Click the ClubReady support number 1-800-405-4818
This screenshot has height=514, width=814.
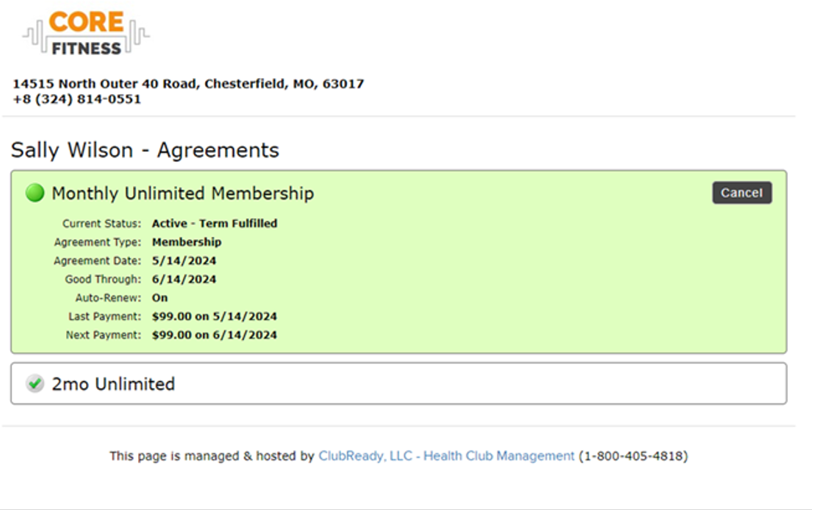[633, 456]
